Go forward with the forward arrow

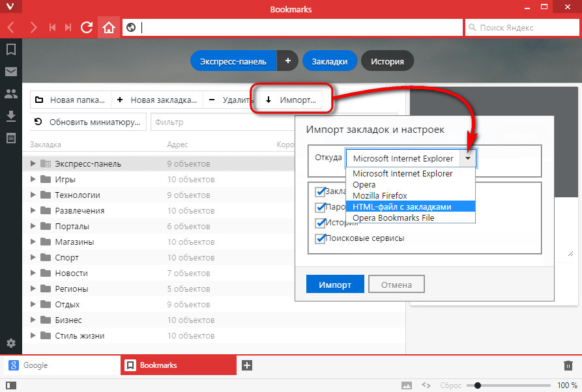(x=33, y=27)
